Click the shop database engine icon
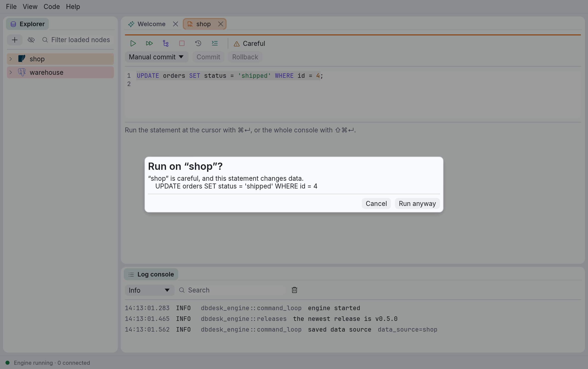This screenshot has height=369, width=588. pyautogui.click(x=22, y=59)
